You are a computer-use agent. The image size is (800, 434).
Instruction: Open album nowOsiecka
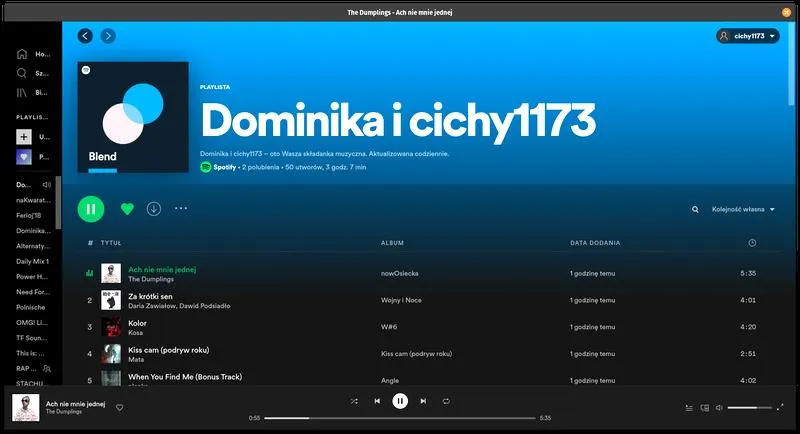click(x=399, y=273)
